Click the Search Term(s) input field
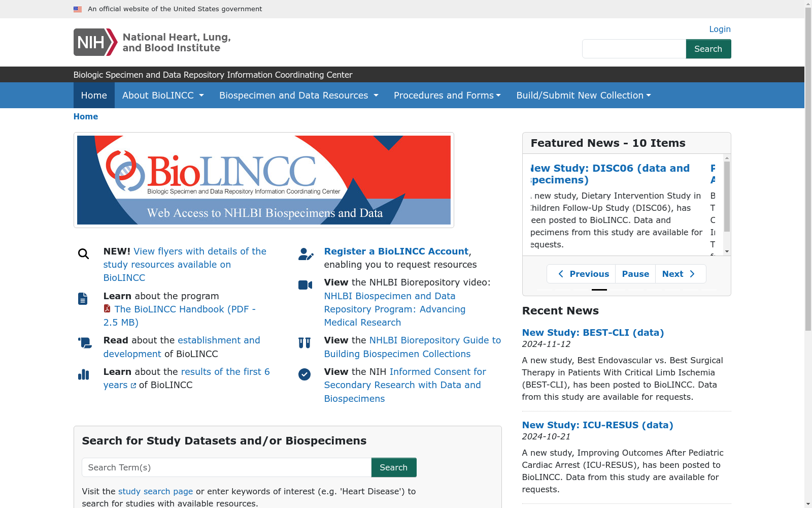The width and height of the screenshot is (812, 508). (x=226, y=467)
